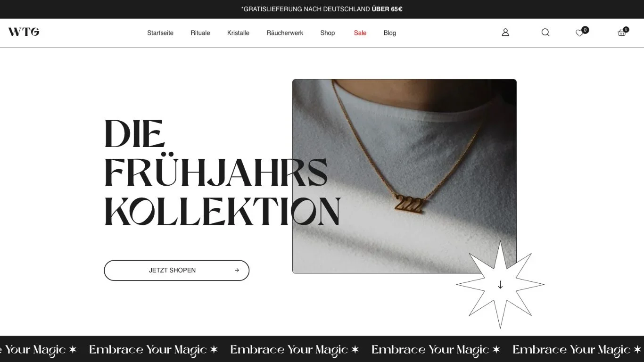Open the shopping basket icon
This screenshot has height=362, width=644.
pos(621,33)
